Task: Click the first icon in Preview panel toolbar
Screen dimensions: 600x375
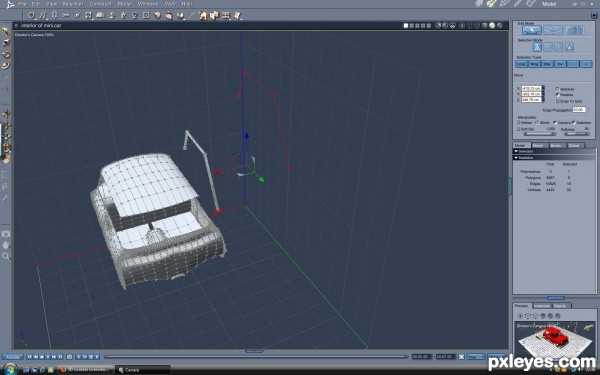Action: pos(520,316)
